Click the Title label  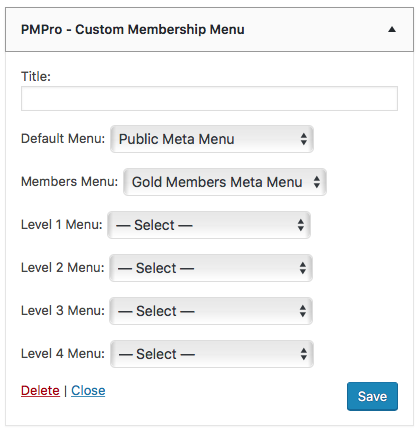pos(36,76)
